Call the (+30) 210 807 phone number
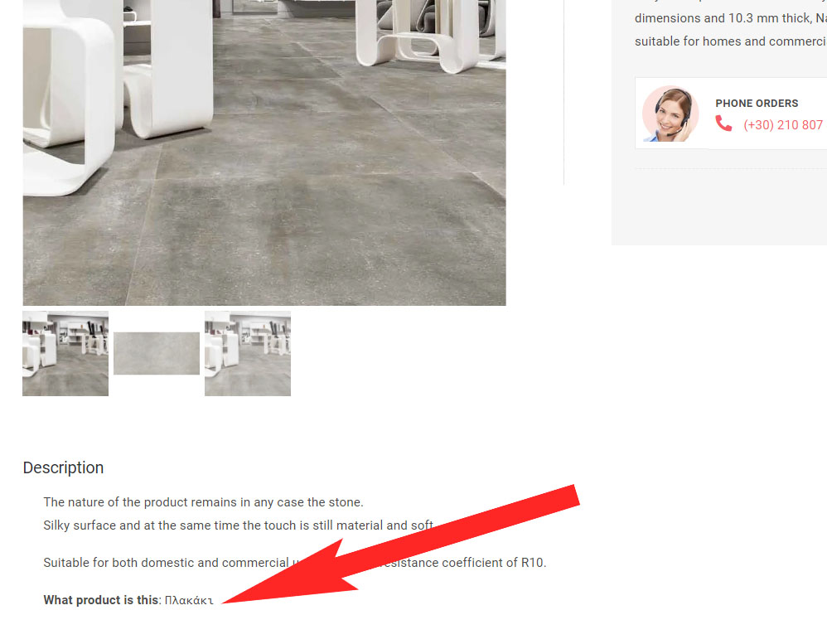 coord(783,125)
